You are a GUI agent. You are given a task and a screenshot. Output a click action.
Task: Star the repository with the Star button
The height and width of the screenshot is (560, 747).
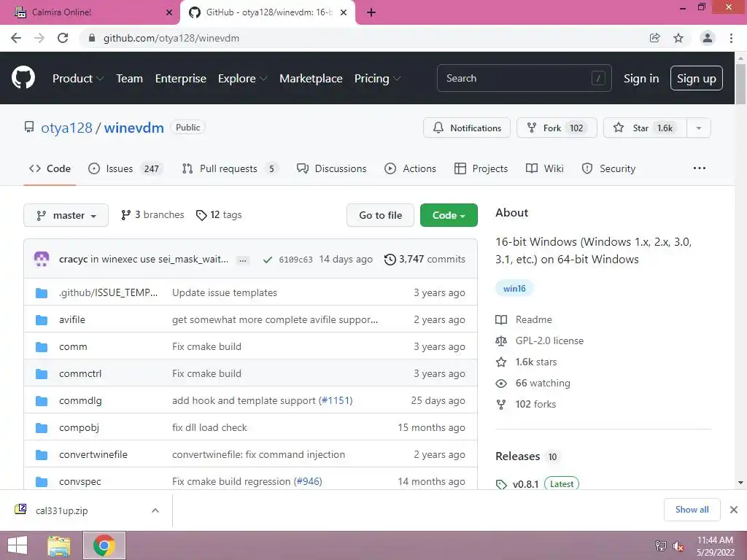point(645,128)
